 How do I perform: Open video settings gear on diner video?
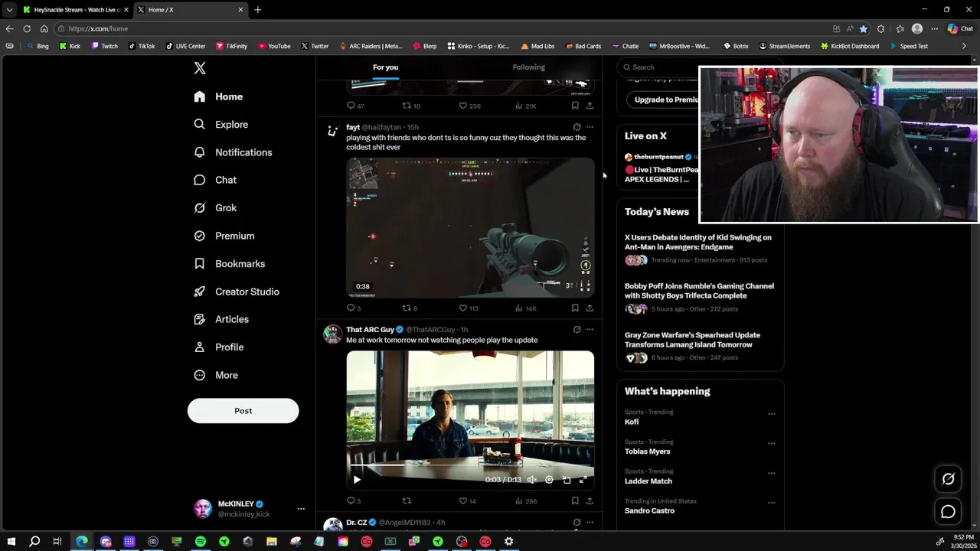click(549, 480)
